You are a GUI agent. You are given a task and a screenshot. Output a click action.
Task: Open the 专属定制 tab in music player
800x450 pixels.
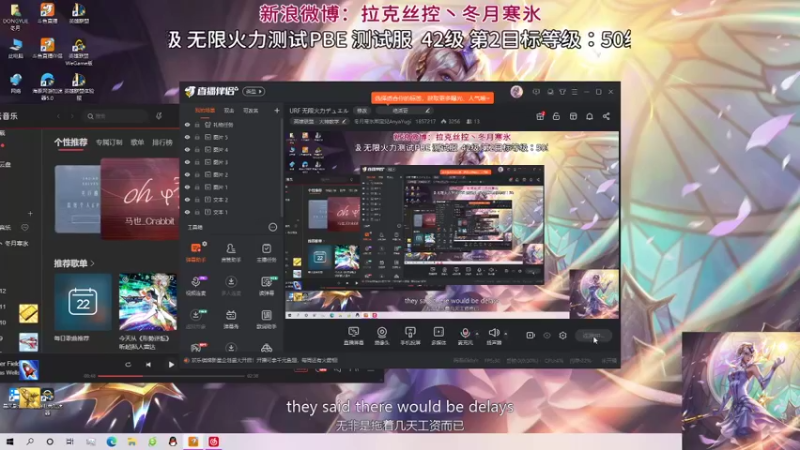pyautogui.click(x=109, y=142)
